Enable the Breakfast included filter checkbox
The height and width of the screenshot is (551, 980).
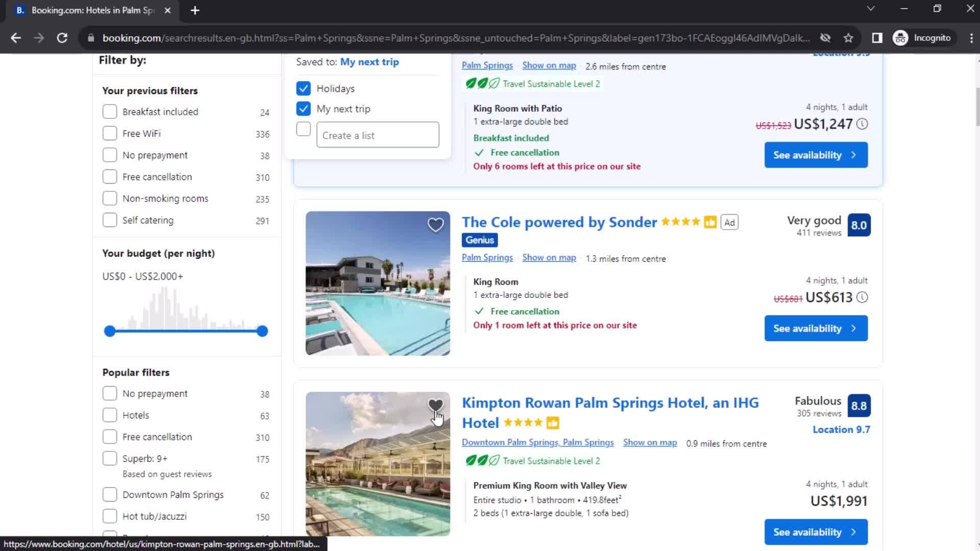tap(110, 111)
